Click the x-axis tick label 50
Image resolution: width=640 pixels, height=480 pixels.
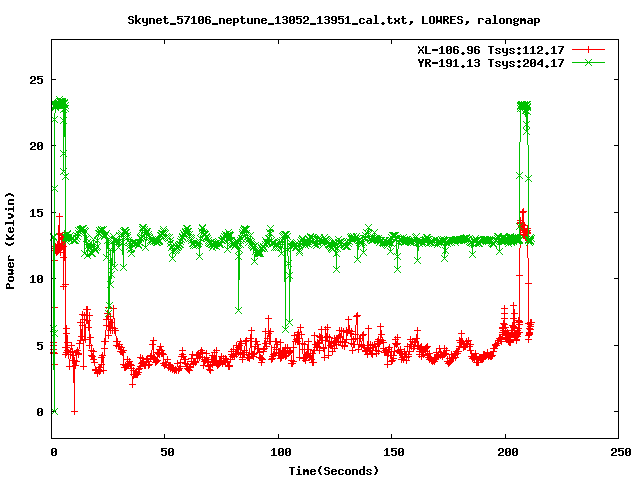click(x=167, y=452)
